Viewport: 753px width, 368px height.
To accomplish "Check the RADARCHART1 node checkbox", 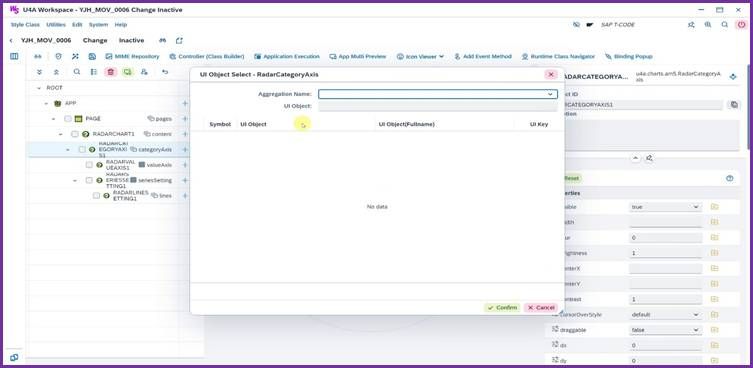I will coord(74,134).
